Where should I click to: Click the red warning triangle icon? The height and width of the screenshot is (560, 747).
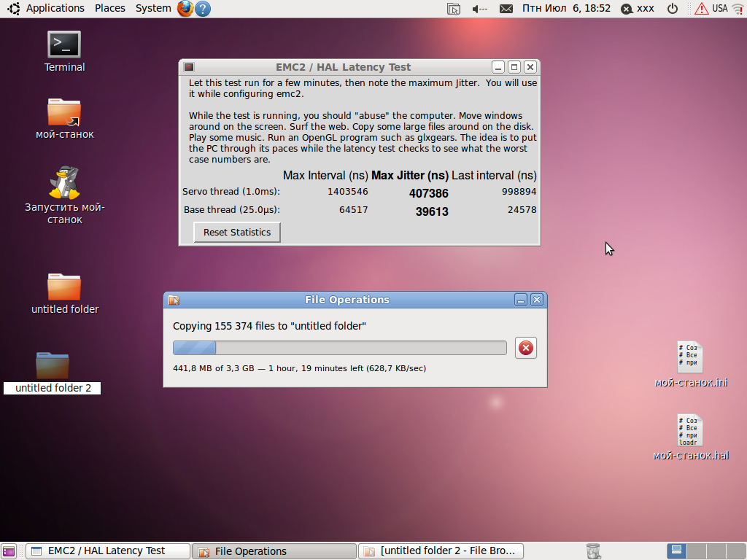coord(701,9)
